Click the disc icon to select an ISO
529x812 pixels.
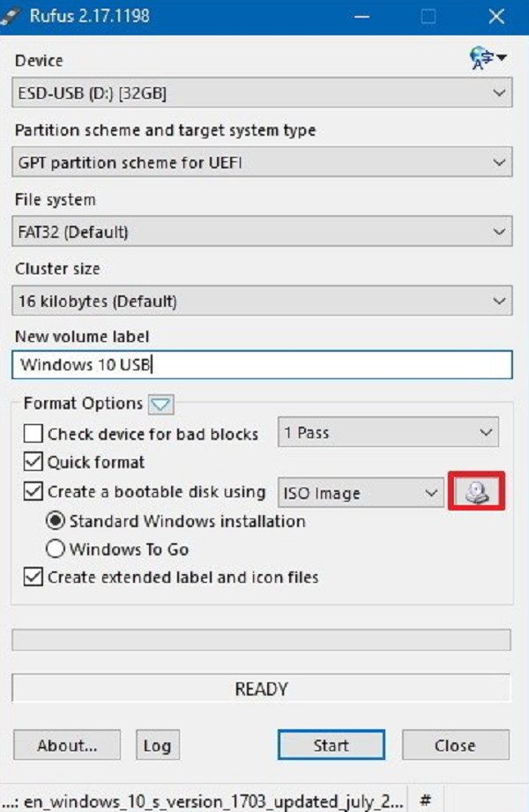click(477, 492)
